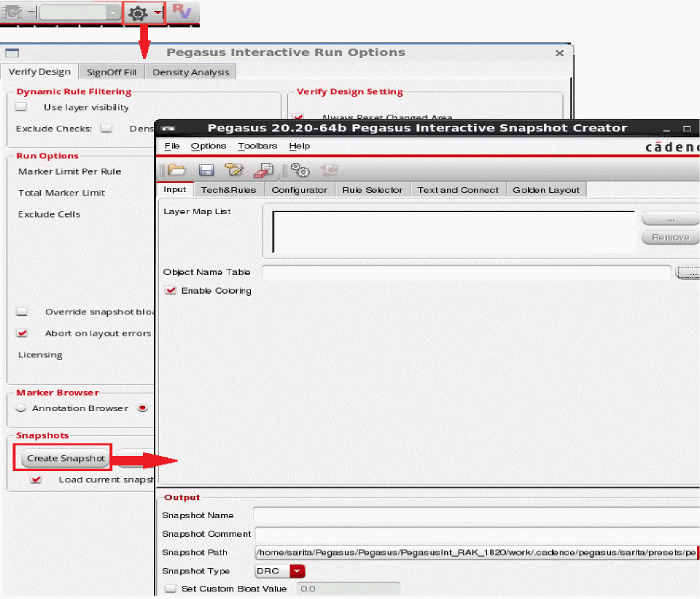The height and width of the screenshot is (599, 700).
Task: Click the save floppy disk icon
Action: (206, 170)
